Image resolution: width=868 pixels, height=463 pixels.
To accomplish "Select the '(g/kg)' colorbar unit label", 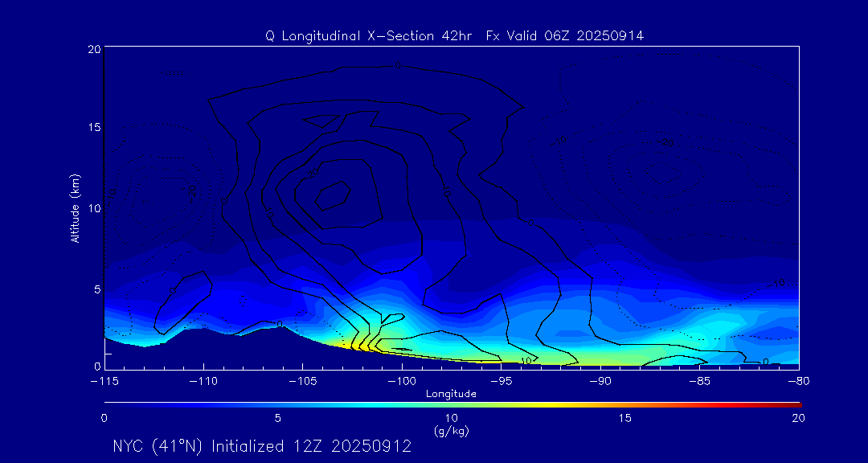I will (x=451, y=431).
